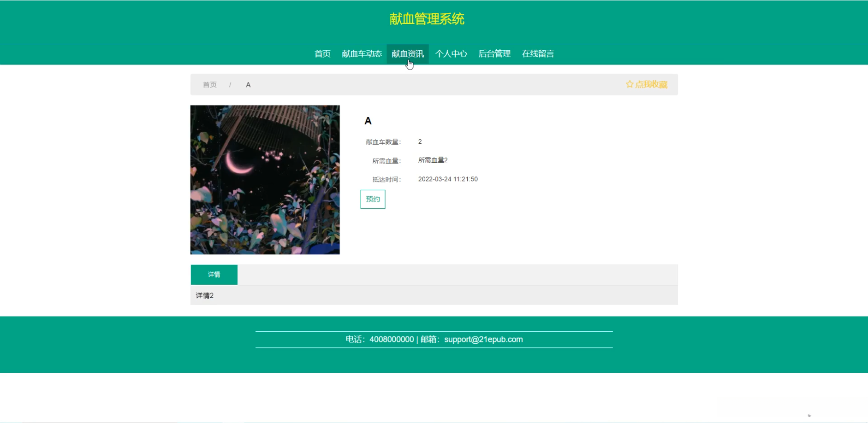
Task: Click the 献血管理系统 site title
Action: (427, 19)
